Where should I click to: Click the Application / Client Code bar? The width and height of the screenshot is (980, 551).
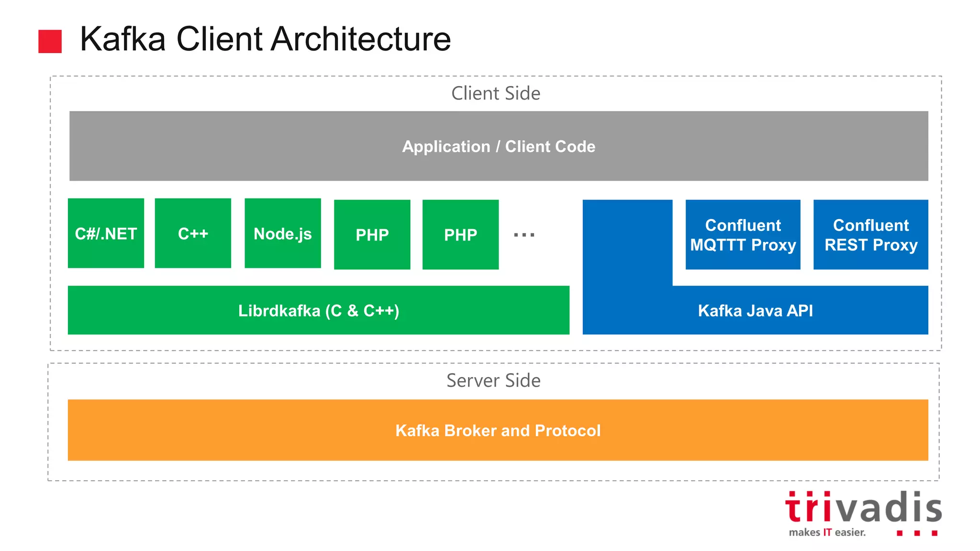[x=498, y=146]
